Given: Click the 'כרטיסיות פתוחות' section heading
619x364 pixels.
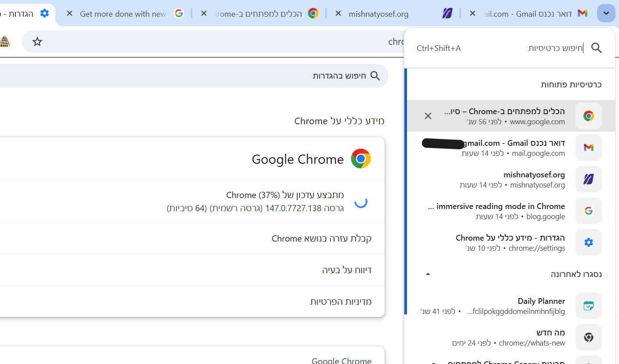Looking at the screenshot, I should click(571, 84).
